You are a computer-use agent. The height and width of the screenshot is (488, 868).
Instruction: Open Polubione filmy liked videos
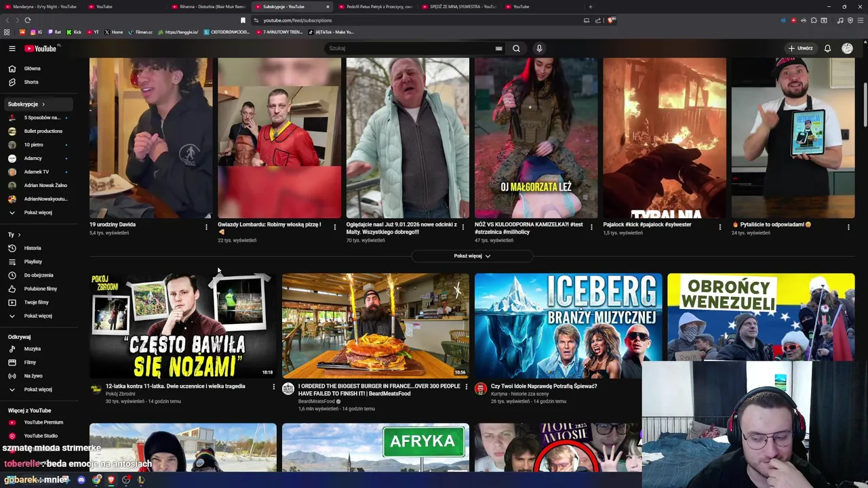tap(38, 289)
